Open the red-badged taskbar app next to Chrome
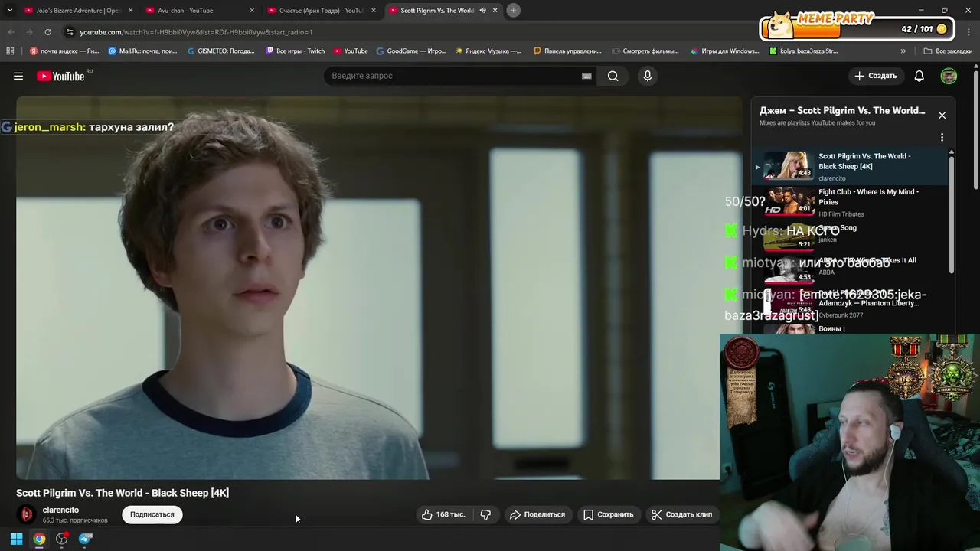The height and width of the screenshot is (551, 980). (62, 539)
